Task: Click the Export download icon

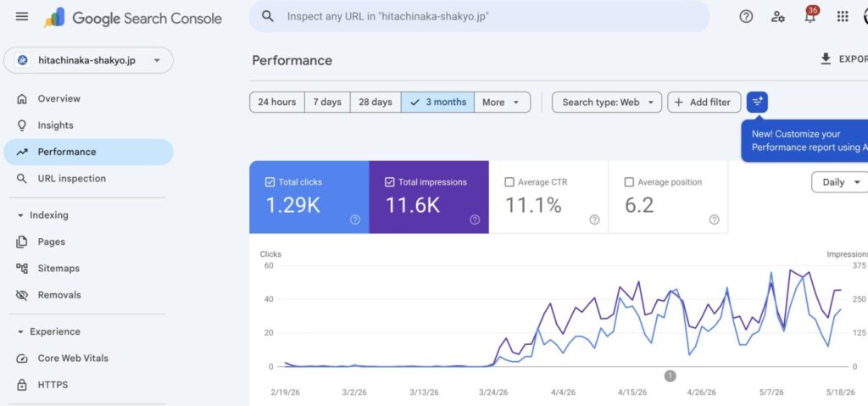Action: pyautogui.click(x=826, y=58)
